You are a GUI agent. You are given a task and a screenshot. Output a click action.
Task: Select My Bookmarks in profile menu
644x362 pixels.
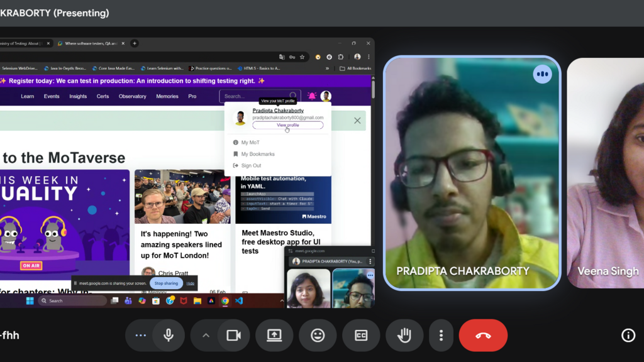pos(258,154)
